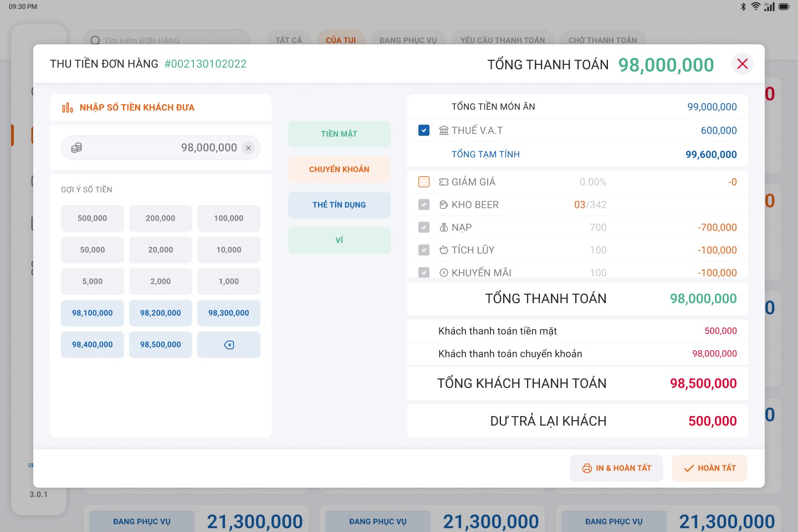Toggle the KHO BEER checkbox

point(424,204)
